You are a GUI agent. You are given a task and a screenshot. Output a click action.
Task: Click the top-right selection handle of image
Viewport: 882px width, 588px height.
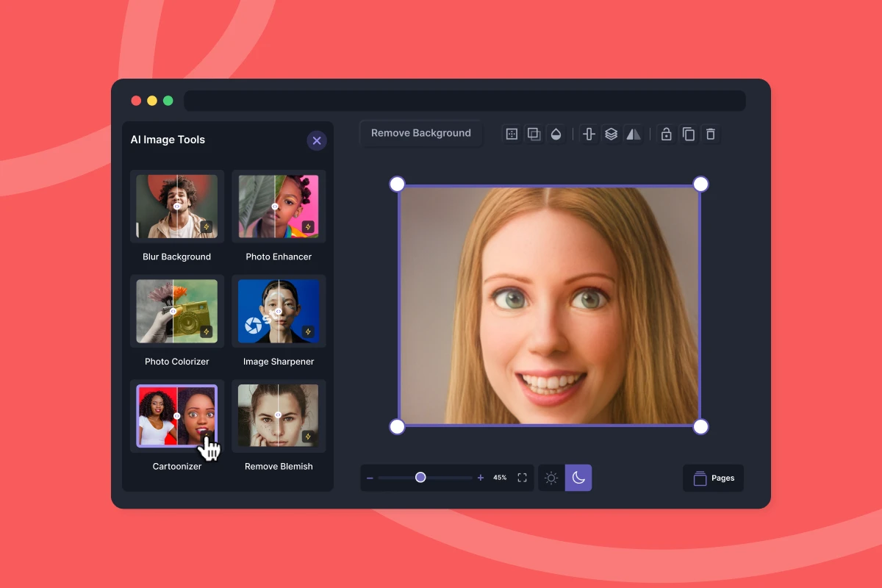(701, 184)
